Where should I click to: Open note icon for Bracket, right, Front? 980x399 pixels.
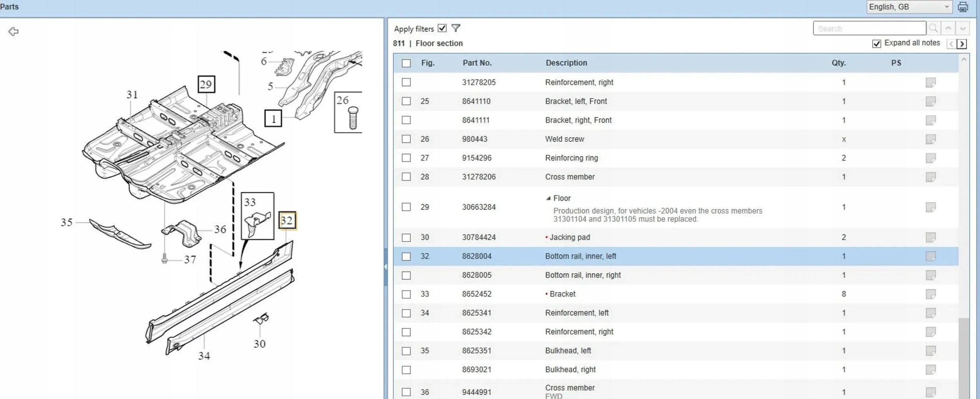(x=931, y=120)
